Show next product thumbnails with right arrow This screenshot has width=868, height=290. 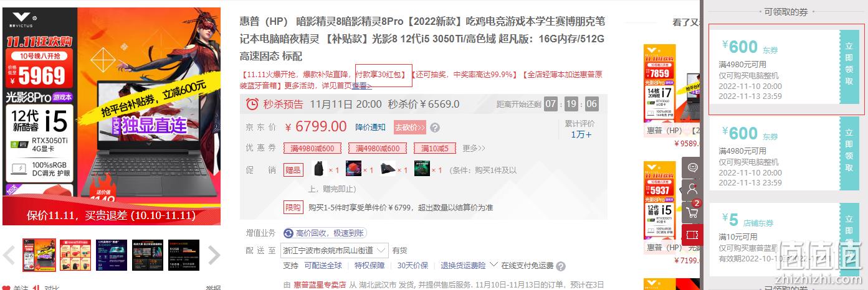tap(214, 255)
